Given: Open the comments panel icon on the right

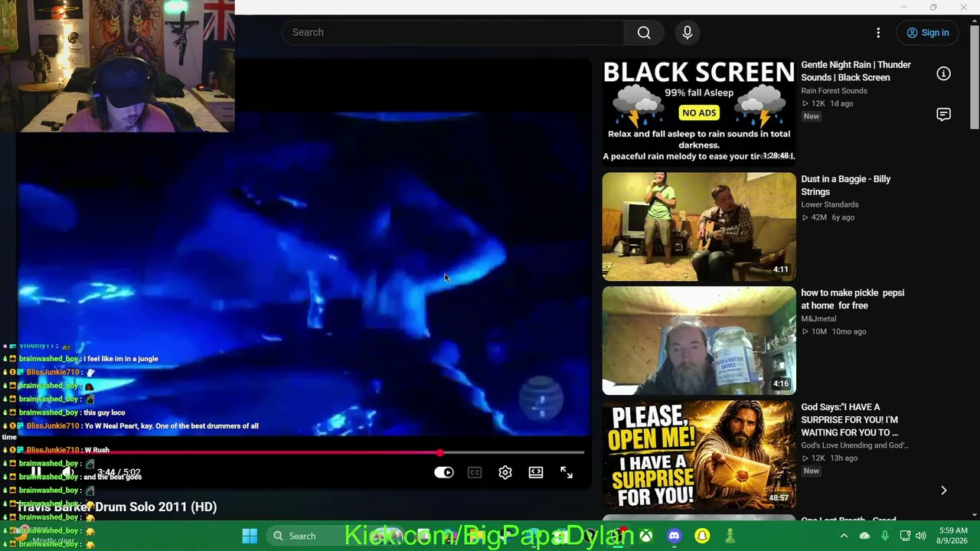Looking at the screenshot, I should pyautogui.click(x=943, y=114).
